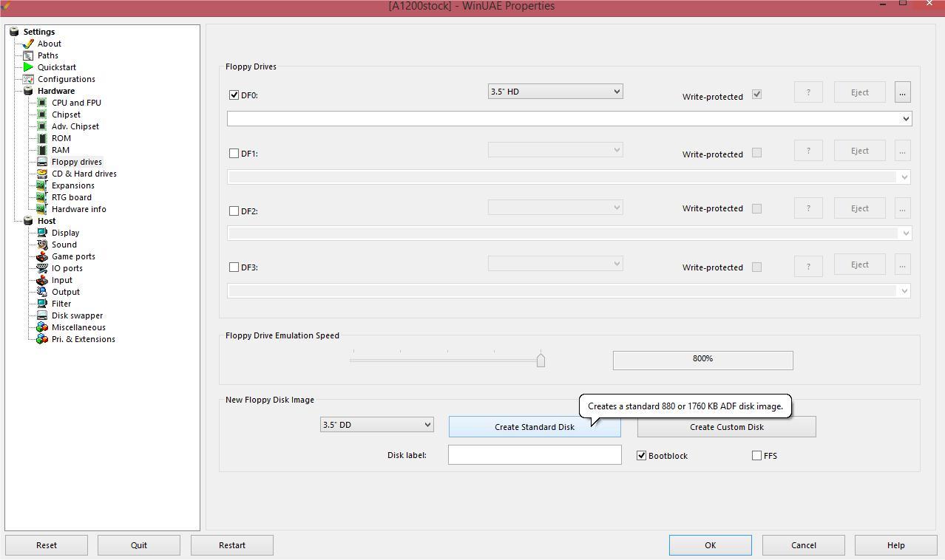Click the Disk swapper icon

[42, 315]
